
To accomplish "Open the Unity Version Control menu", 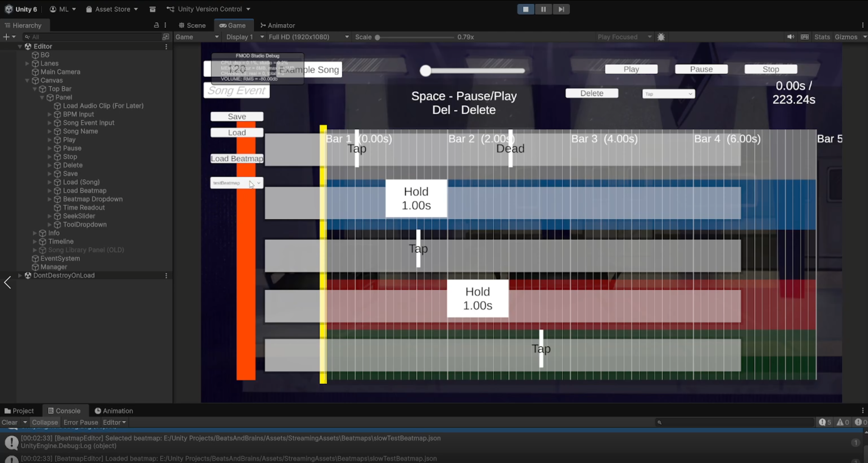I will tap(208, 9).
